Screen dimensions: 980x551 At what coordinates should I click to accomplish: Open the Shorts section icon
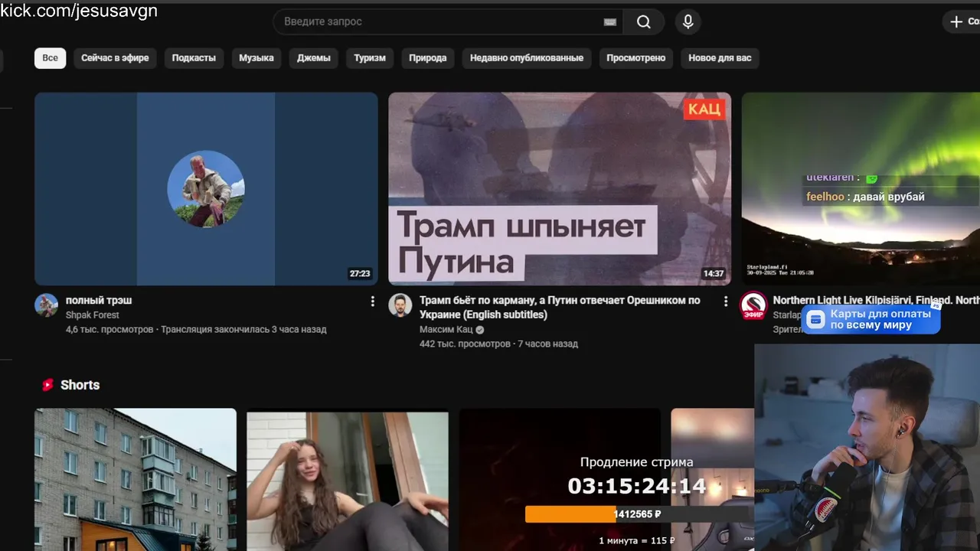(x=48, y=385)
